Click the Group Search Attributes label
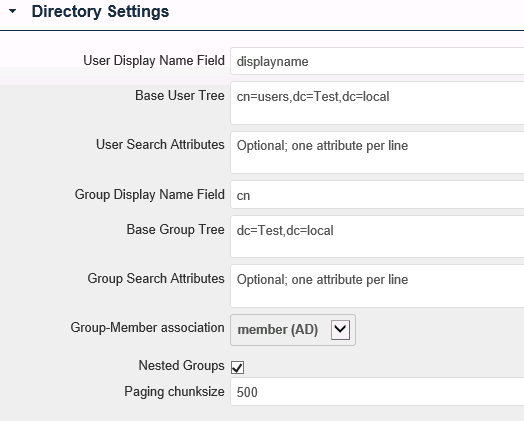The width and height of the screenshot is (524, 421). 156,278
